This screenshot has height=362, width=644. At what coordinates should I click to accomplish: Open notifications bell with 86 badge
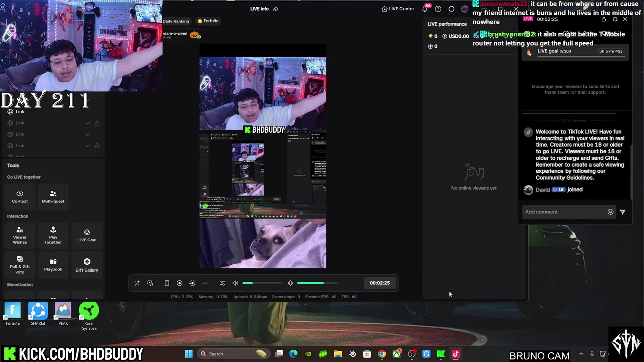[x=425, y=9]
